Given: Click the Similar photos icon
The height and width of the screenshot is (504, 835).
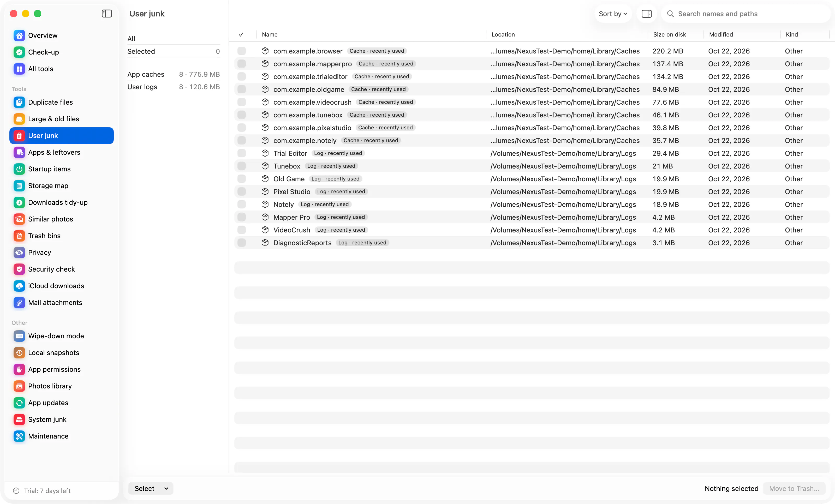Looking at the screenshot, I should click(19, 219).
